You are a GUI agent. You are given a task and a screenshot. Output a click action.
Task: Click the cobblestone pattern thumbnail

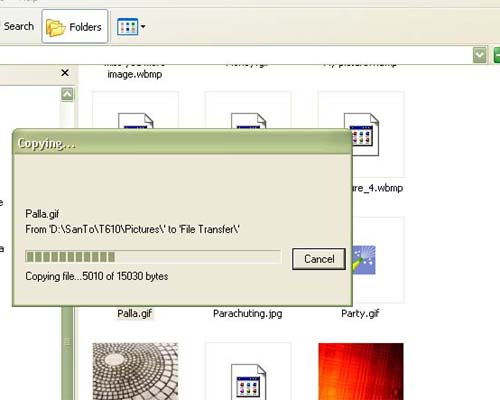coord(135,371)
